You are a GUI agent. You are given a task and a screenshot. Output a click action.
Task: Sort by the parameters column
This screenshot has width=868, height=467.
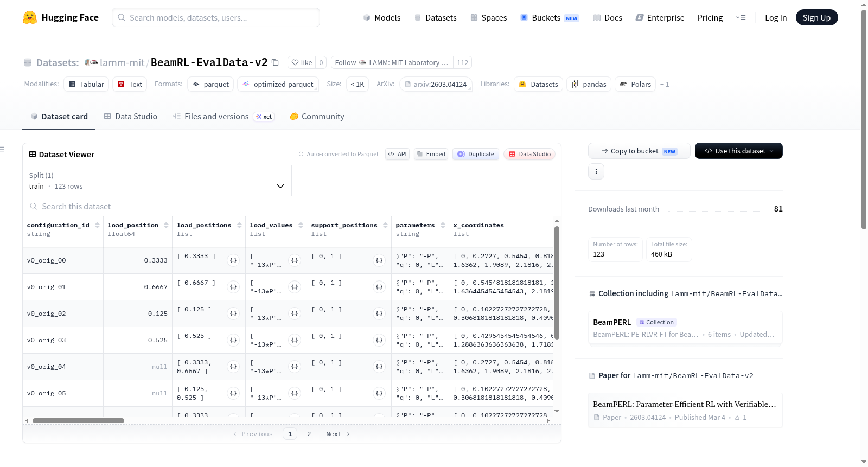point(443,225)
